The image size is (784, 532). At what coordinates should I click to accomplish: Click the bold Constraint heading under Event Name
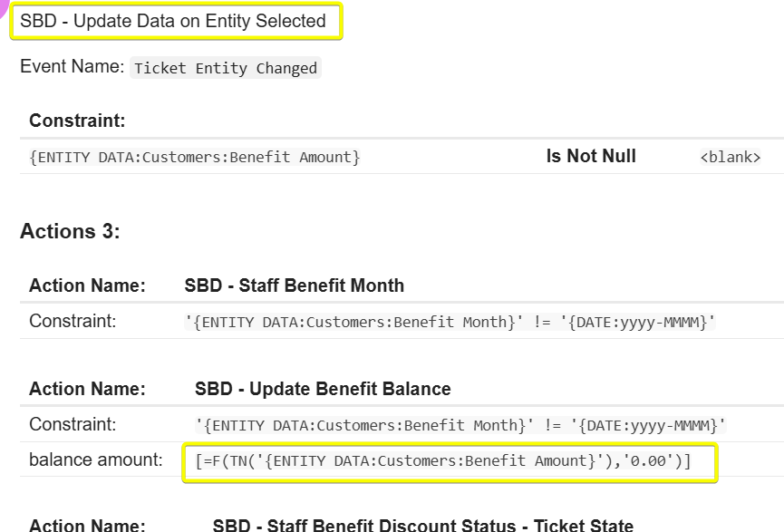[x=77, y=121]
